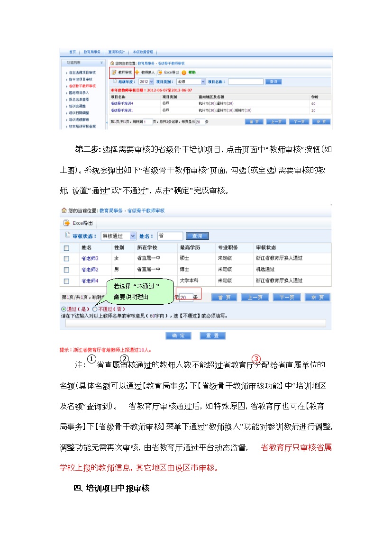This screenshot has height=554, width=392.
Task: Click the 审核意见 text input field
Action: (195, 323)
